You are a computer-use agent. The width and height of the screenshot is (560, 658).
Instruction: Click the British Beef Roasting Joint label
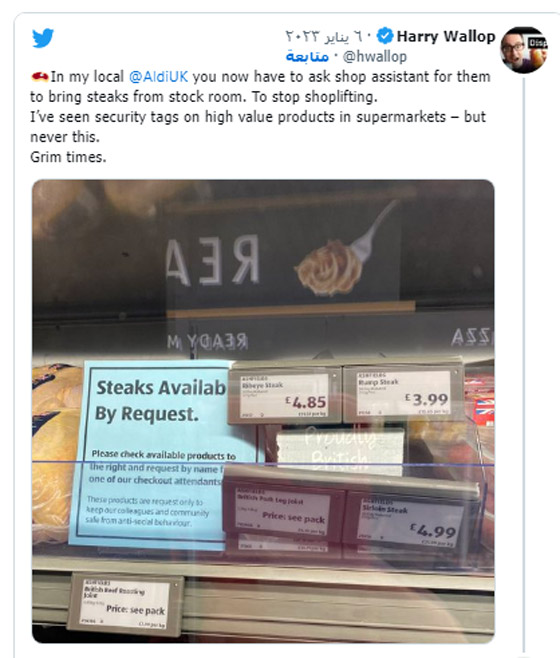[x=125, y=604]
